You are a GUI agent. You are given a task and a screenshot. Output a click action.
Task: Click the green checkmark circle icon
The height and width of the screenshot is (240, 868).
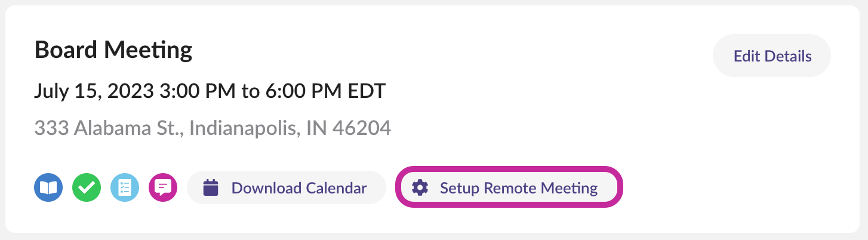87,188
